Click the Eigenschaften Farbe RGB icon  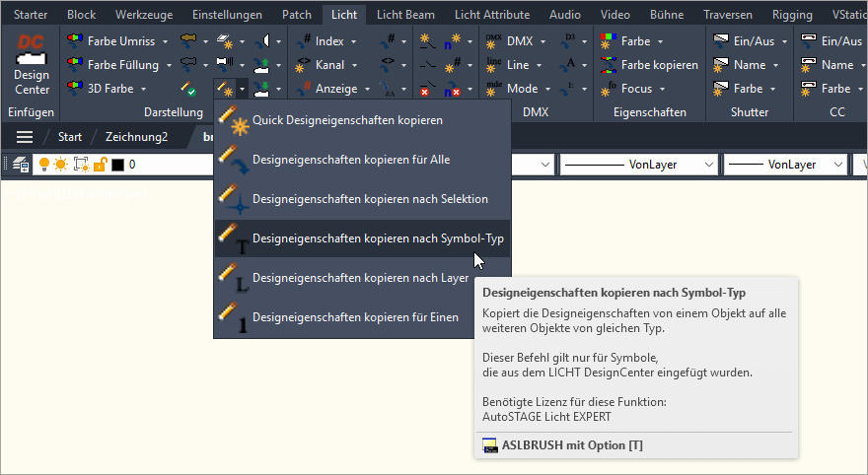(x=609, y=41)
